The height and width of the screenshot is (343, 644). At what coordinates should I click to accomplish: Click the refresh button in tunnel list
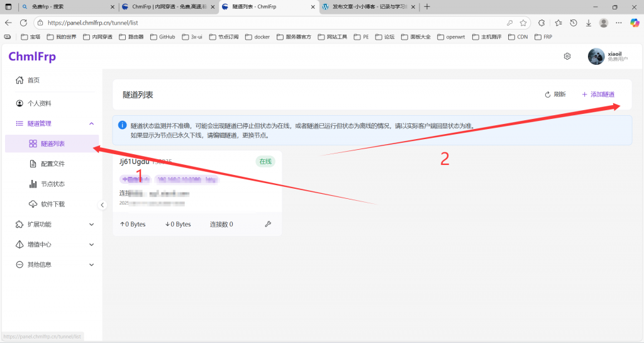click(555, 94)
